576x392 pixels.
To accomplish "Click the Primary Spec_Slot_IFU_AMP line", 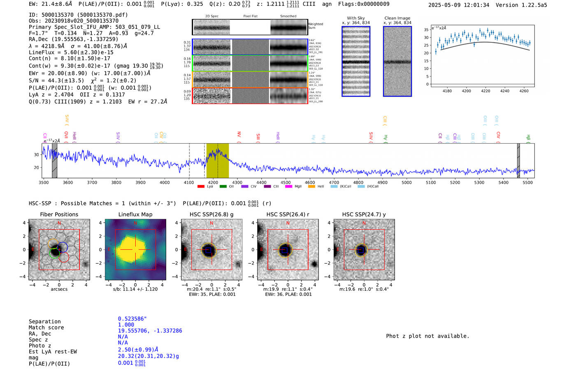I will tap(95, 27).
